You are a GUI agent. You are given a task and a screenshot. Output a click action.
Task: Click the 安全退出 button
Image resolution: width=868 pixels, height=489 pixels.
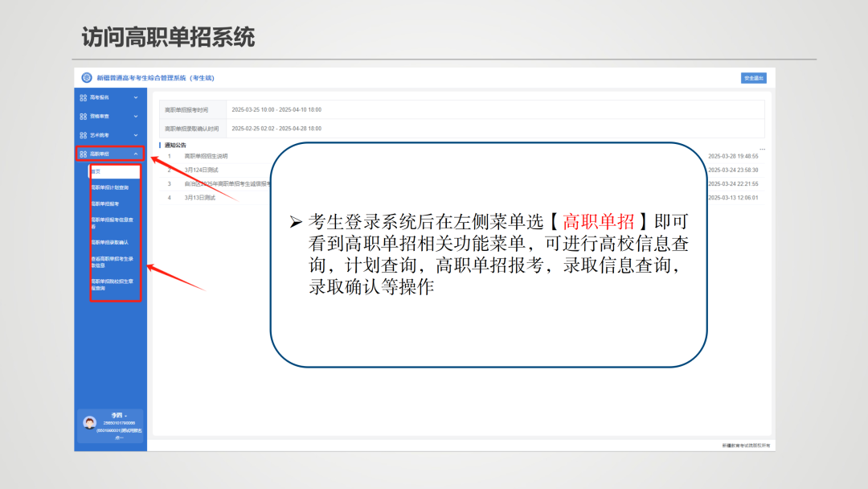tap(754, 77)
